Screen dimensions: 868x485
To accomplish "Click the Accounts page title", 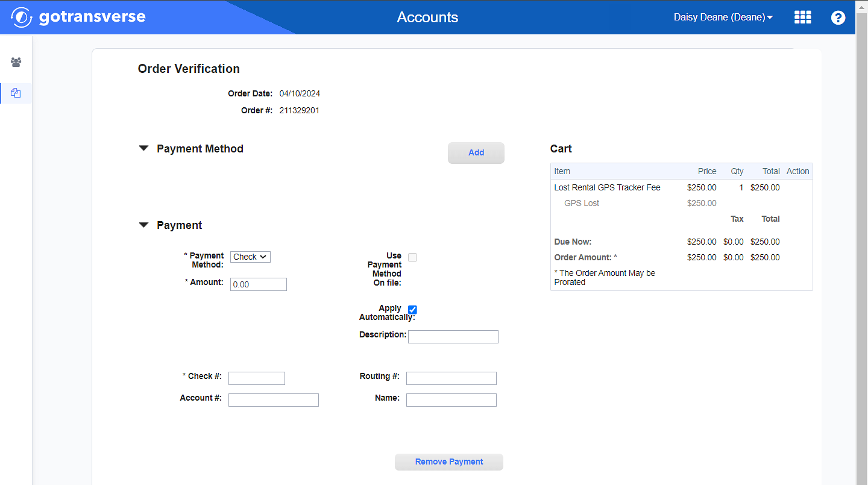I will pyautogui.click(x=427, y=17).
